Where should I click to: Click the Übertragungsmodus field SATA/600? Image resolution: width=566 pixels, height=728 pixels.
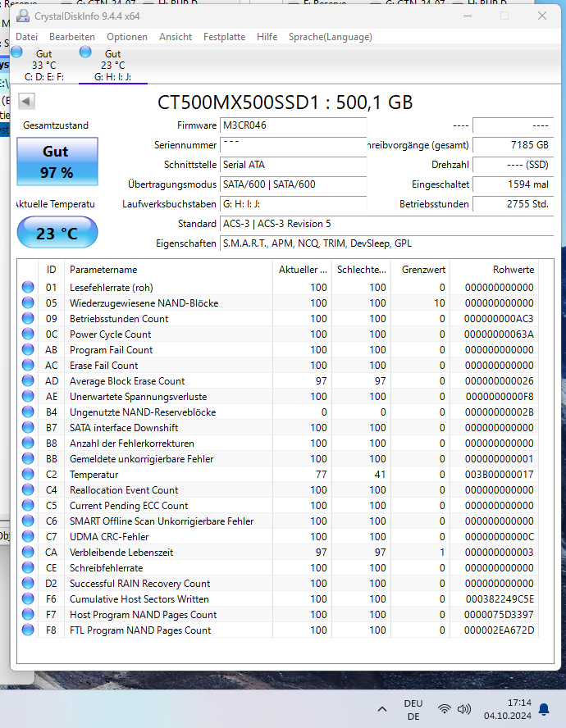pos(293,184)
